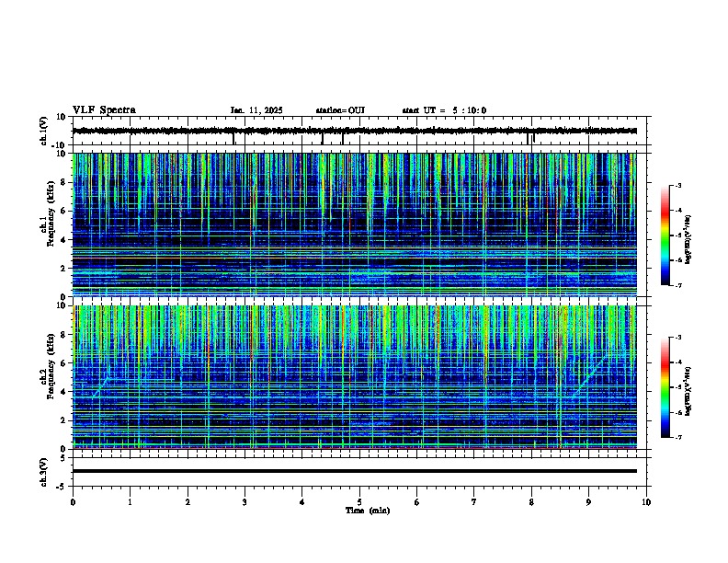Click the ch.1 "Frequency (kHz)" axis label
Image resolution: width=728 pixels, height=563 pixels.
click(51, 213)
